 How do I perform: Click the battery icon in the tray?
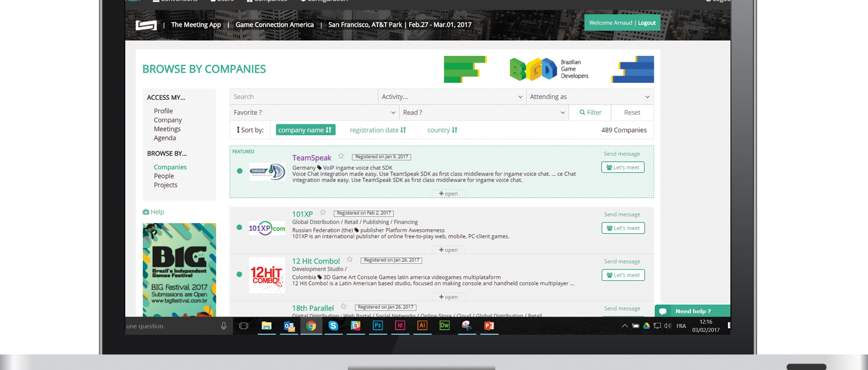tap(636, 326)
